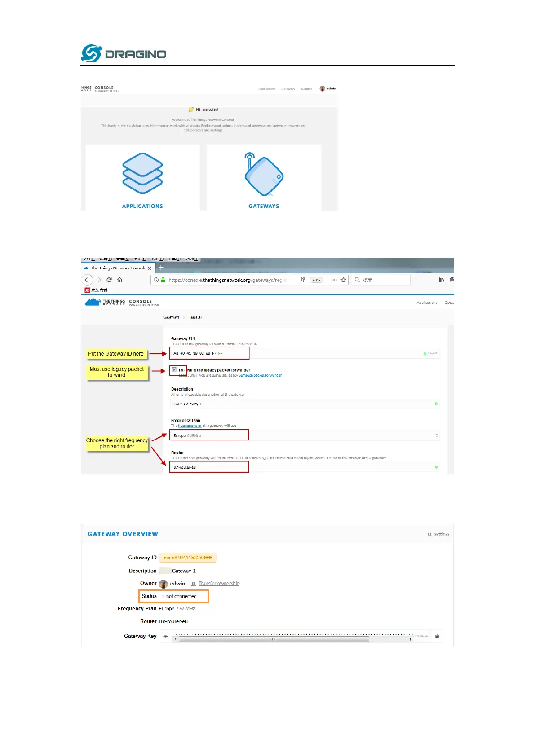Bookmark this page with the star icon

click(344, 280)
